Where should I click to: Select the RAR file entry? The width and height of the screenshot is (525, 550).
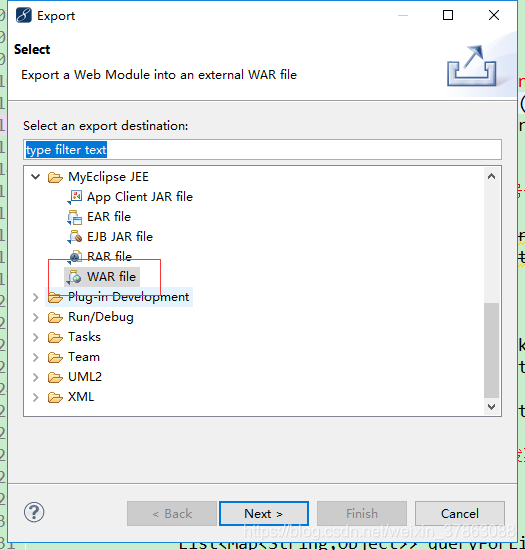(109, 257)
